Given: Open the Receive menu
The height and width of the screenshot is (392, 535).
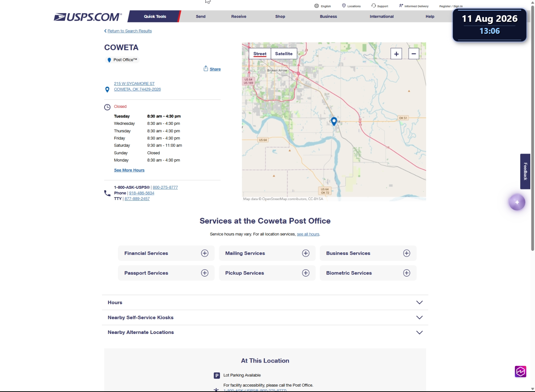Looking at the screenshot, I should [x=239, y=16].
